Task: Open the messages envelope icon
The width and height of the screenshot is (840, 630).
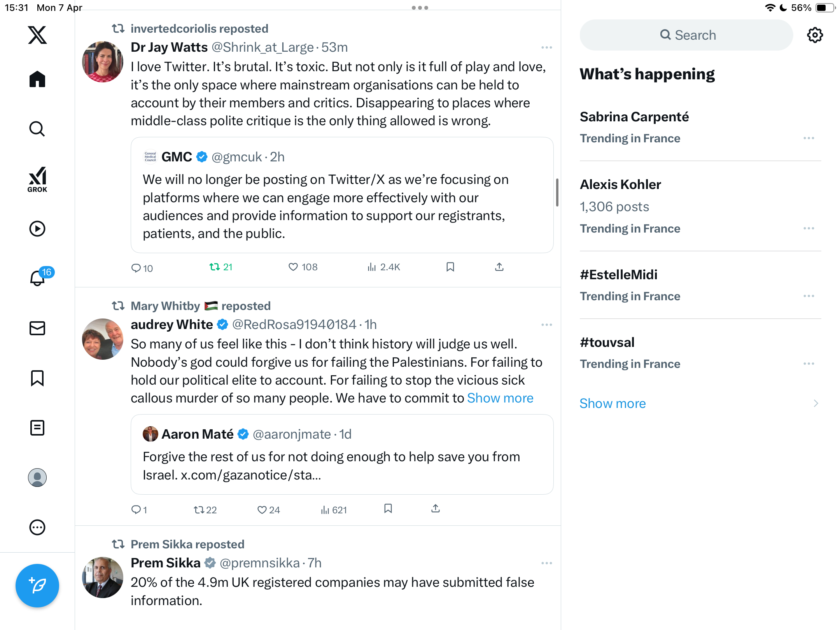Action: coord(37,328)
